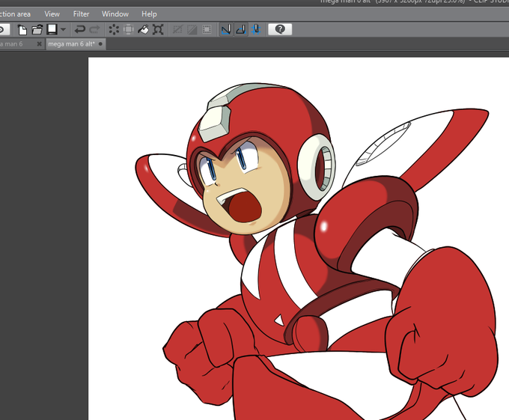Click the deselect icon
The image size is (509, 420).
177,30
